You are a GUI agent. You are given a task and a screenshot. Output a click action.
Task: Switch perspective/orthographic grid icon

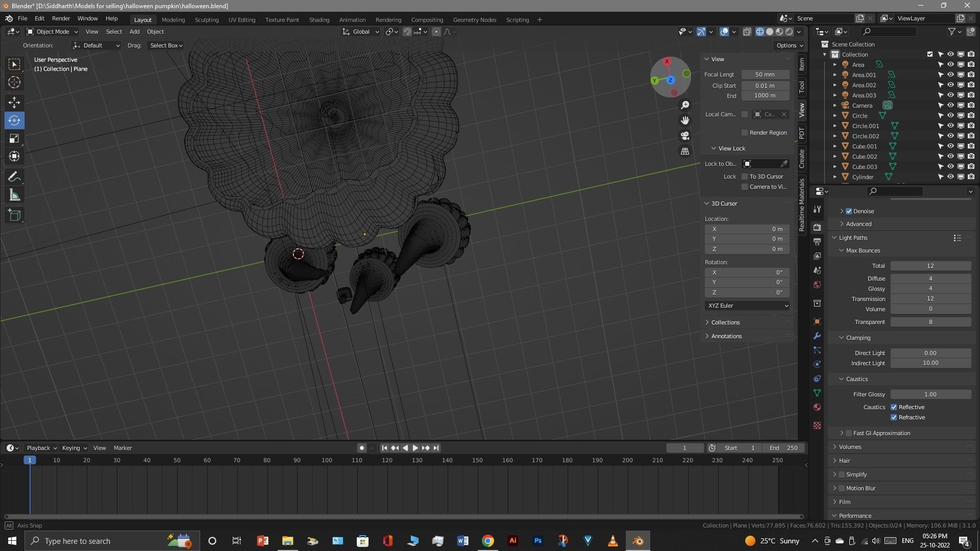685,152
